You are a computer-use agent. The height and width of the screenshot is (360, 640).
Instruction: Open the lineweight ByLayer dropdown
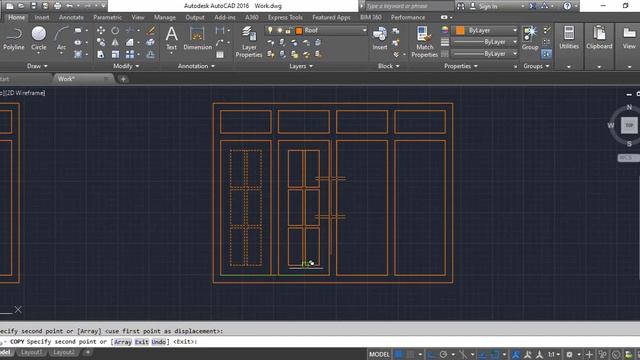(515, 42)
